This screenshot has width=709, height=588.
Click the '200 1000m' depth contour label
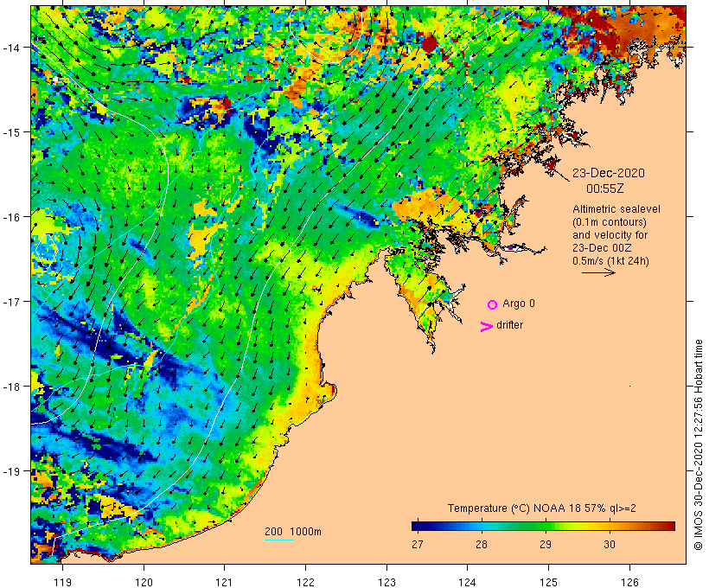tap(293, 532)
